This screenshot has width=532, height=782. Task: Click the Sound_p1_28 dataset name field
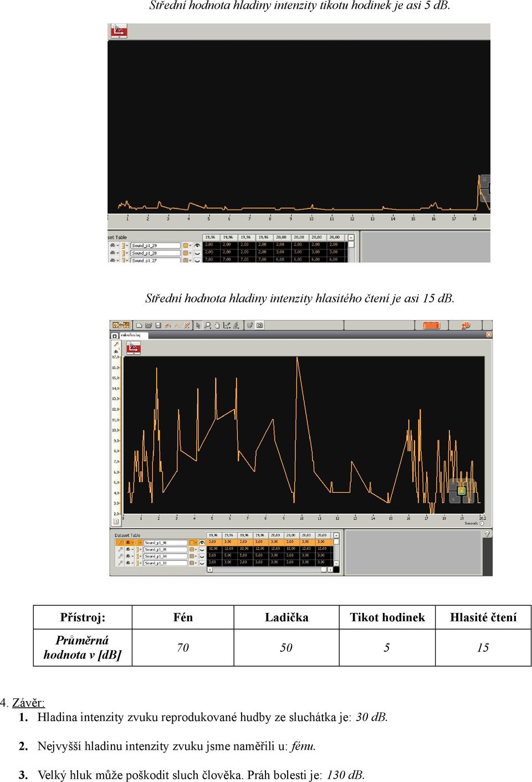[156, 253]
